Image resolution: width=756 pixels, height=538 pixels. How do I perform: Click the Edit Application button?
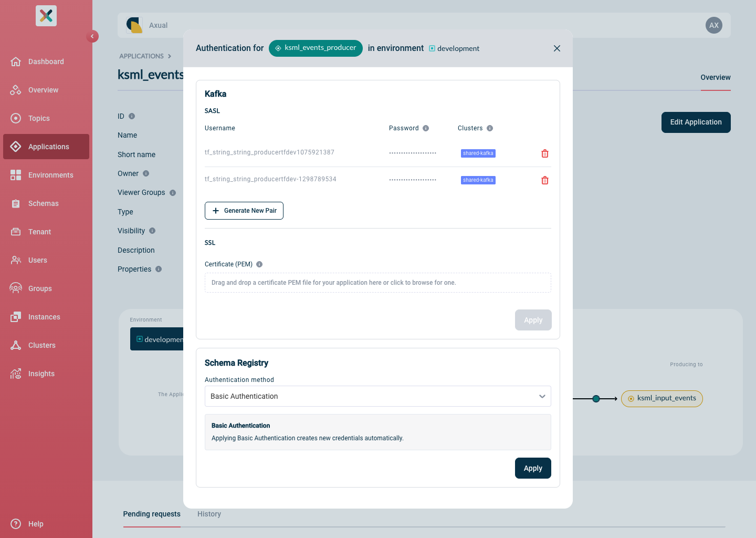pos(696,122)
